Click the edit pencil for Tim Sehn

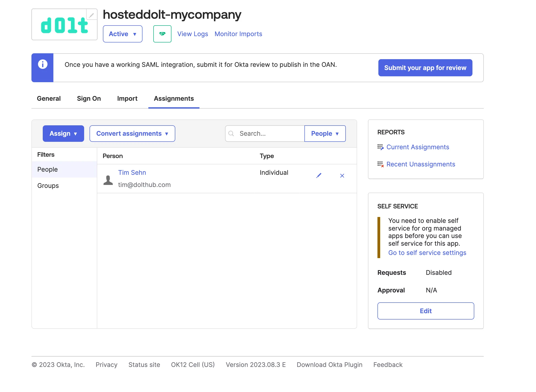pos(319,176)
